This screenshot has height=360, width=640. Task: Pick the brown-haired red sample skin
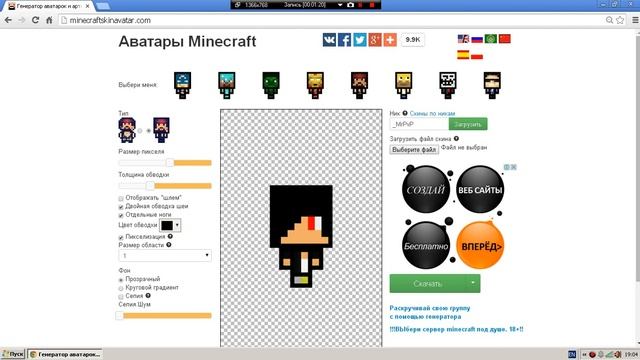359,85
